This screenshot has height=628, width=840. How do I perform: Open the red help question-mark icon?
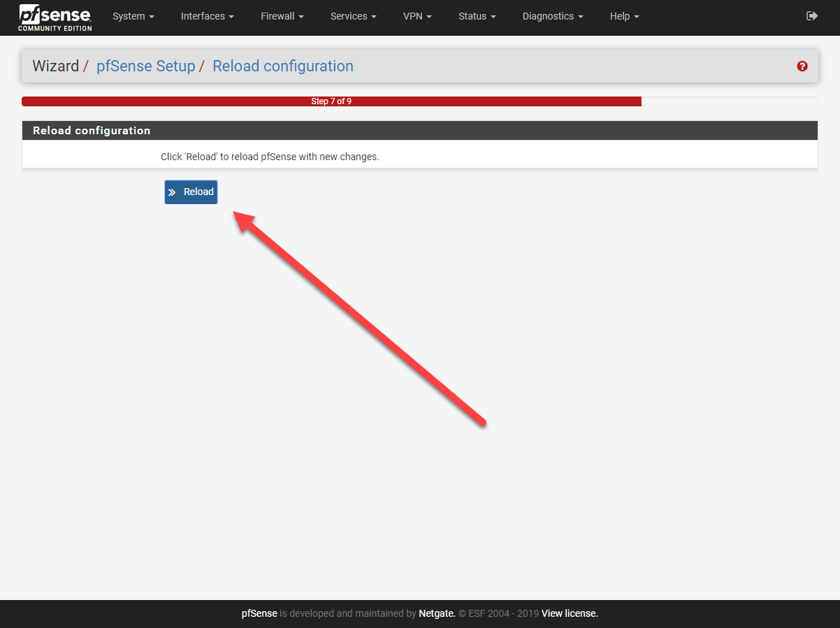[802, 66]
